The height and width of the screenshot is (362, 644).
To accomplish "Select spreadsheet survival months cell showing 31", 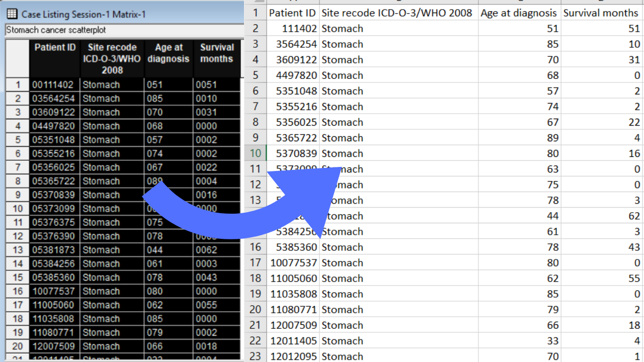I will coord(602,59).
